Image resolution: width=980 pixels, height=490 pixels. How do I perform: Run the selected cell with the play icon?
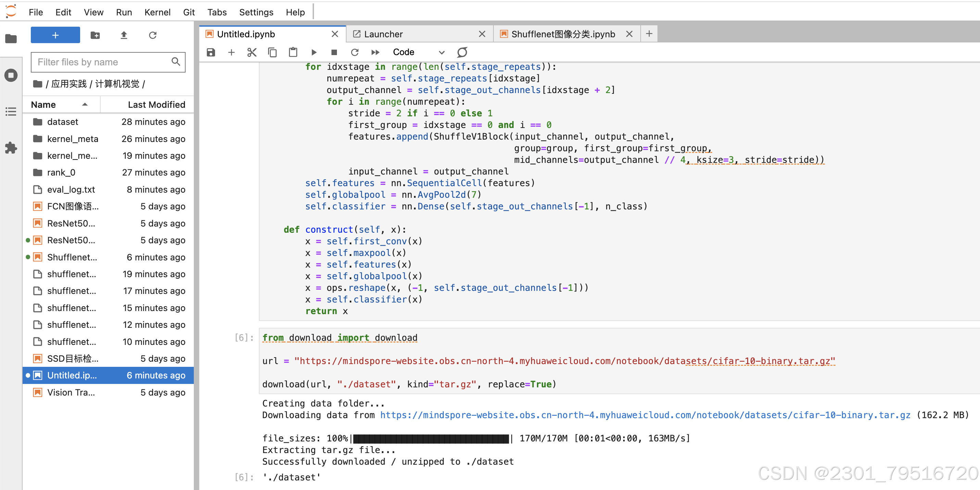pyautogui.click(x=313, y=52)
